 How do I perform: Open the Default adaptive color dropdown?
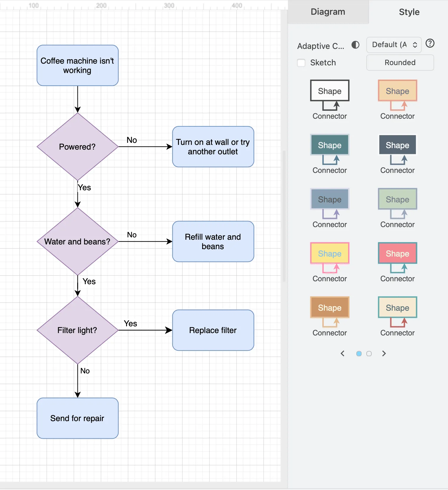pyautogui.click(x=394, y=45)
